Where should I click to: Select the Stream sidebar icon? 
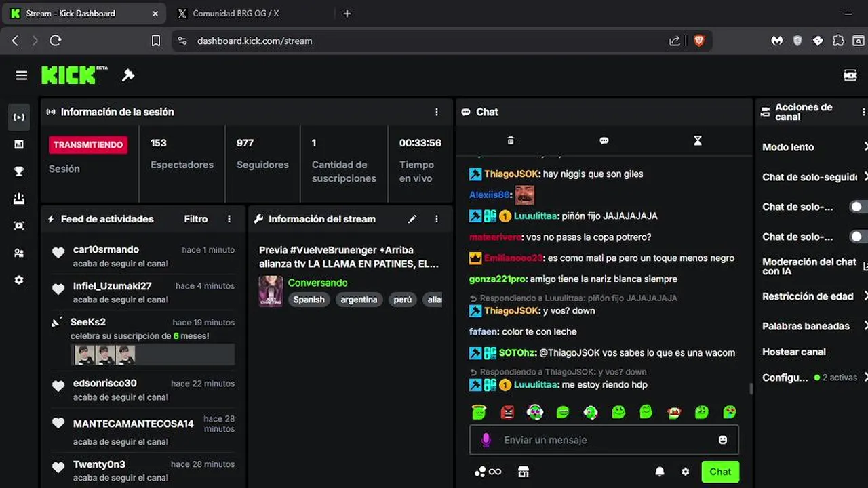pos(19,117)
